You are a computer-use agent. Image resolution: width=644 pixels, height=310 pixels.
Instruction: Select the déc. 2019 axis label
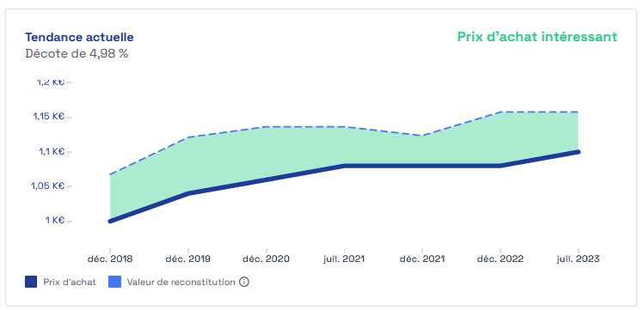point(188,259)
